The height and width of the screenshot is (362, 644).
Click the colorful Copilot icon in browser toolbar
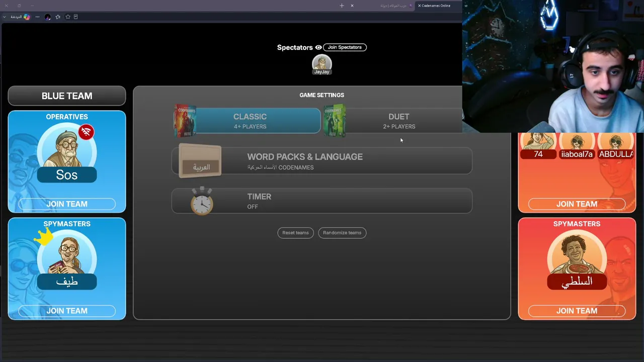click(27, 17)
